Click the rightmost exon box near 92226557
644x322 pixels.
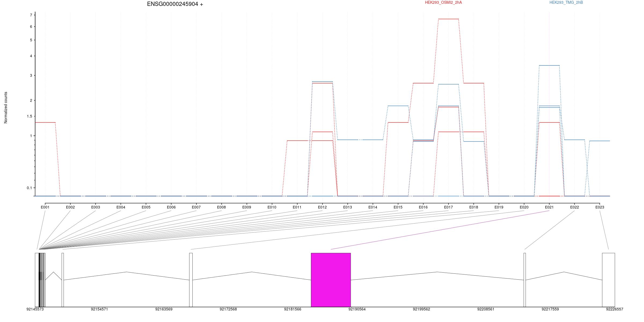tap(609, 280)
